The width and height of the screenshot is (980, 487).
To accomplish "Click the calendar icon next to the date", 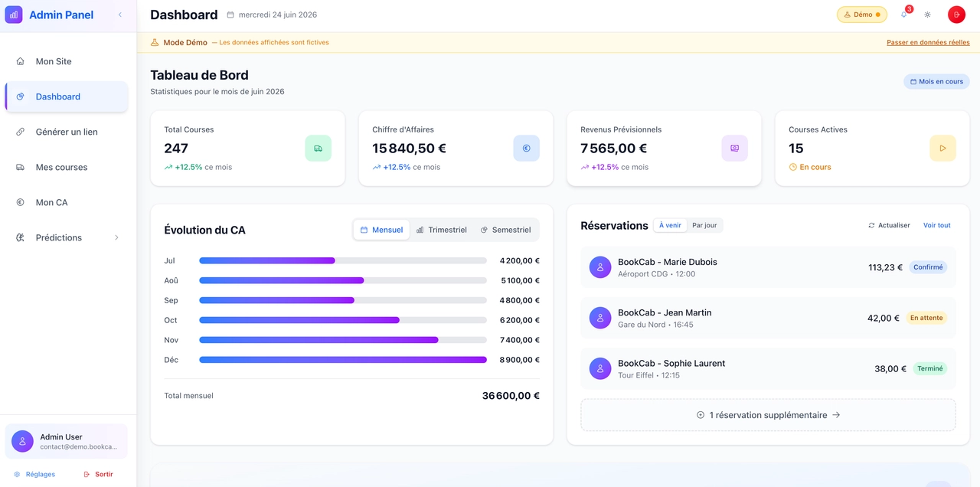I will (230, 15).
